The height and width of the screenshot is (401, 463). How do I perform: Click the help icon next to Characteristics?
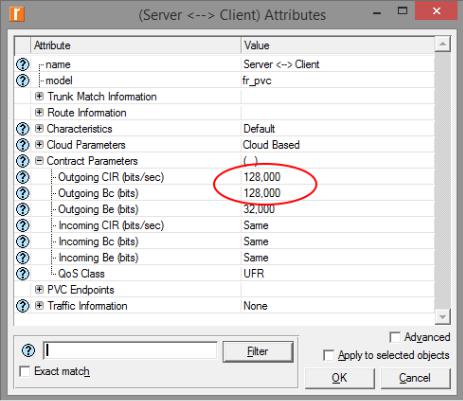23,129
